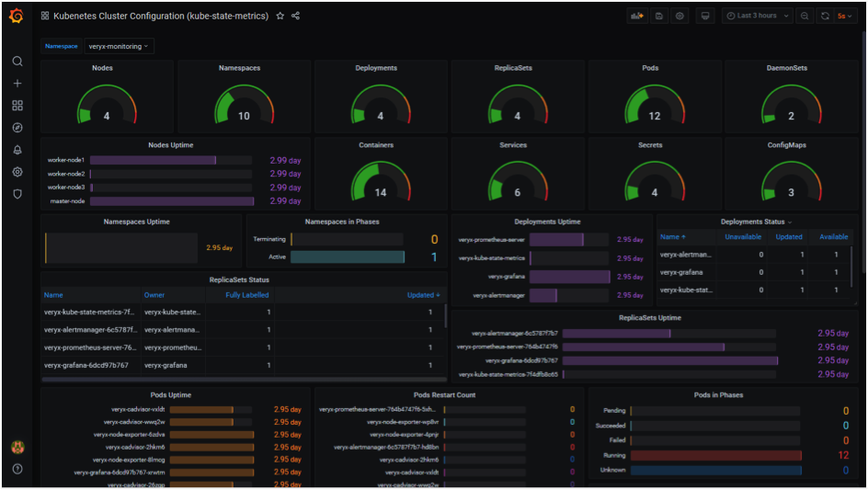Open Create plus menu in sidebar

(17, 83)
